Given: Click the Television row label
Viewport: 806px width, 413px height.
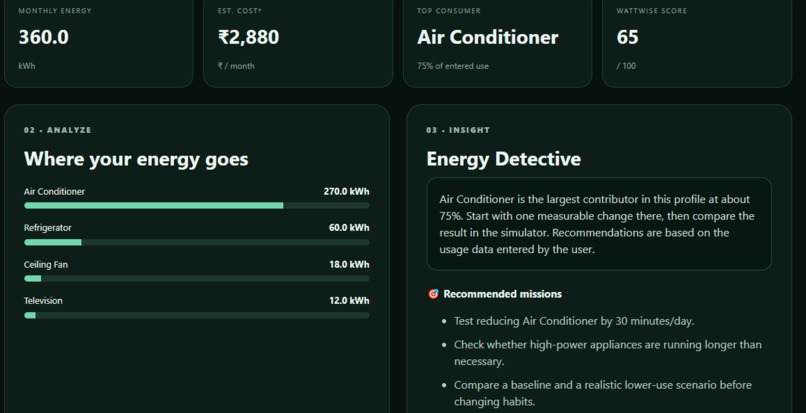Looking at the screenshot, I should point(43,300).
